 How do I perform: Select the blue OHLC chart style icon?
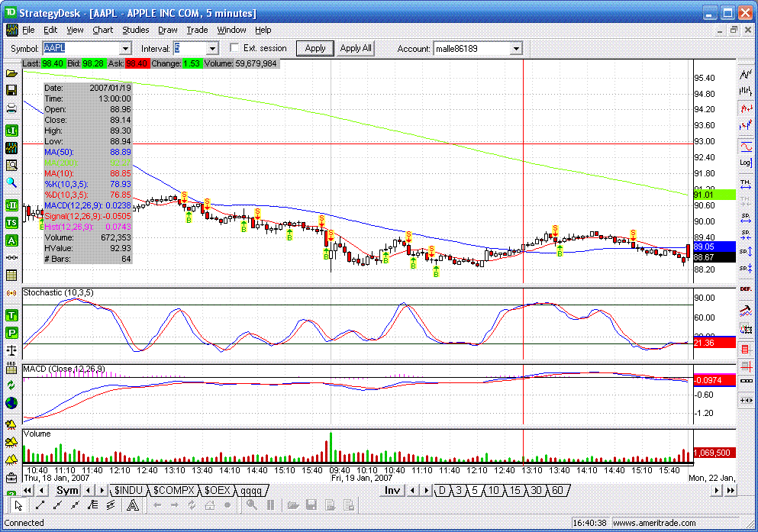point(746,126)
